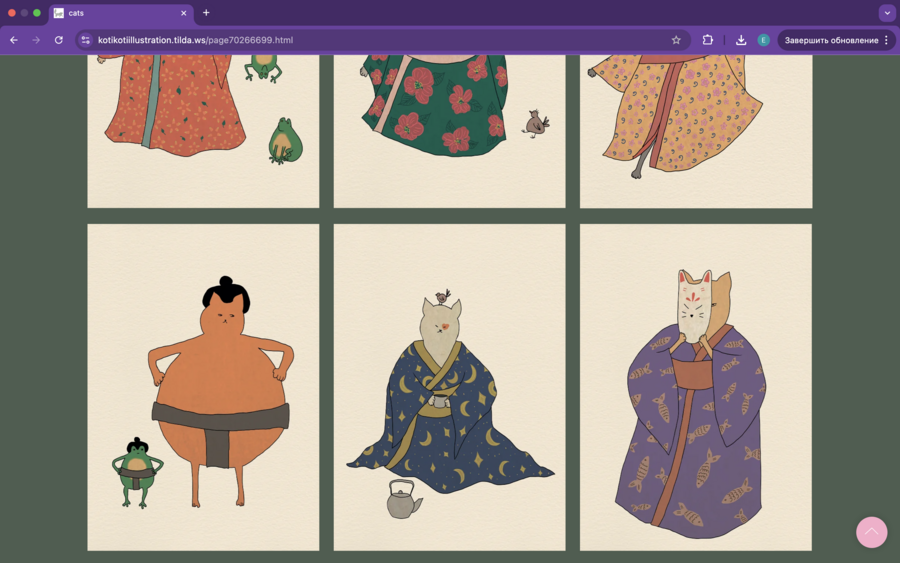Viewport: 900px width, 563px height.
Task: Open the cat with fox mask illustration
Action: click(x=696, y=387)
